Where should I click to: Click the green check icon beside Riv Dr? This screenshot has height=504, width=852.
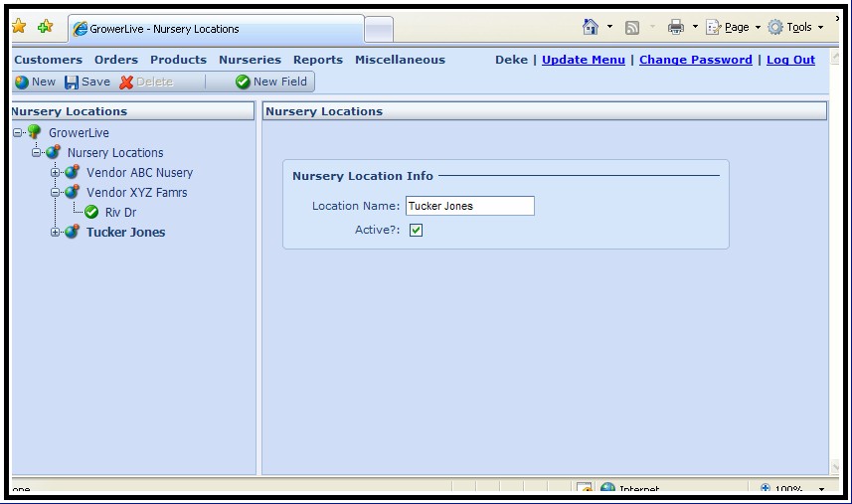91,212
